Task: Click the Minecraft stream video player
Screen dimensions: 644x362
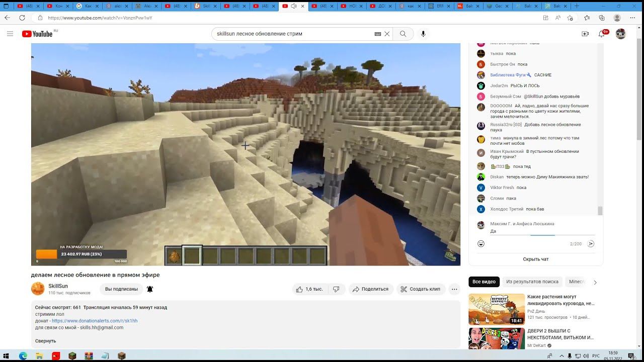Action: point(246,154)
